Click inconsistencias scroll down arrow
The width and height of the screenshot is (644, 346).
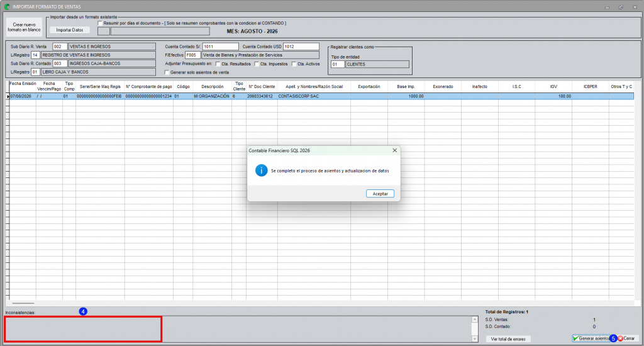coord(475,339)
